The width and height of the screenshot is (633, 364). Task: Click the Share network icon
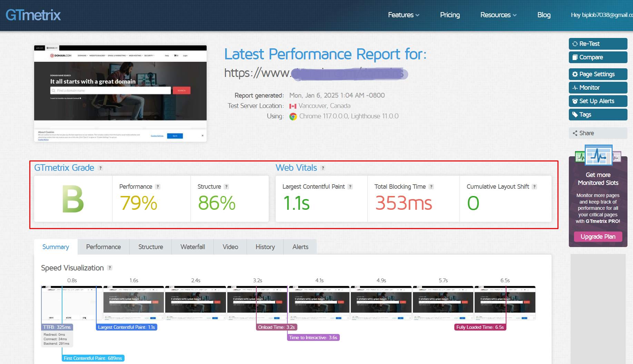[575, 133]
